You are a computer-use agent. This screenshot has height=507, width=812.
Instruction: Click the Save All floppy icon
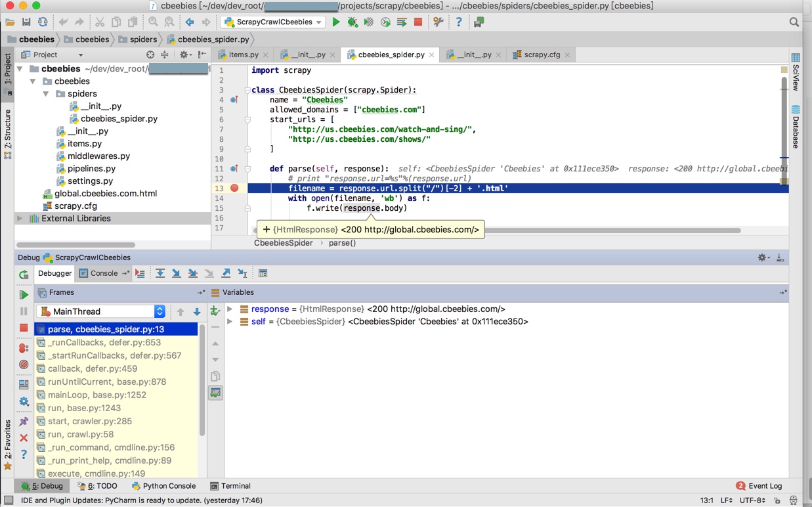26,22
